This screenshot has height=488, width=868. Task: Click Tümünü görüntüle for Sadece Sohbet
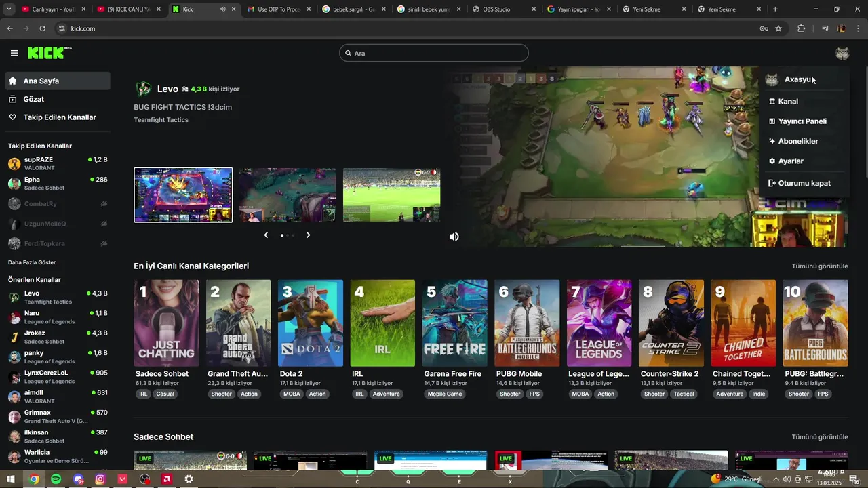coord(820,437)
